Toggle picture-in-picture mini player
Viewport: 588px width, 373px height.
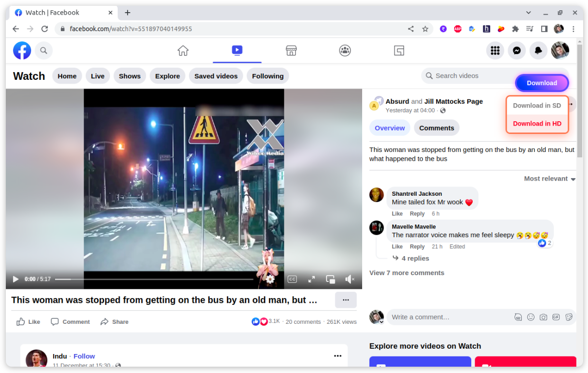pyautogui.click(x=331, y=279)
